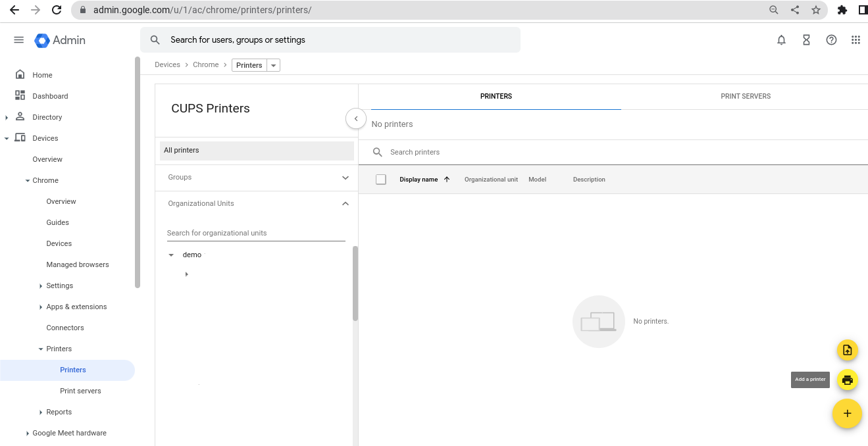
Task: Open Guides in the sidebar
Action: pos(58,222)
